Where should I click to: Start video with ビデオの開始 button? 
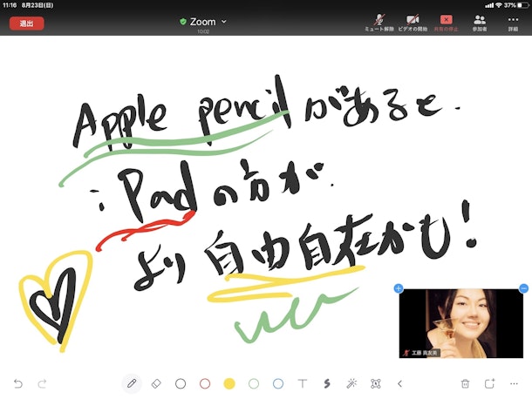point(413,22)
